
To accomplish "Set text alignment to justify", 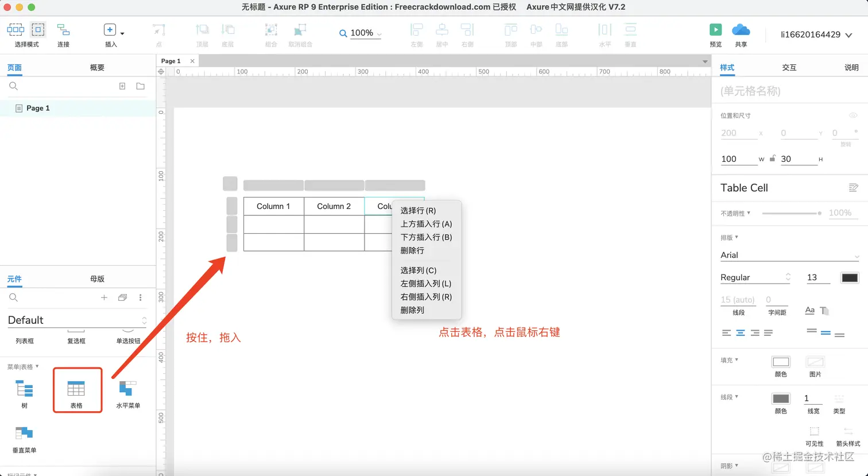I will coord(769,332).
